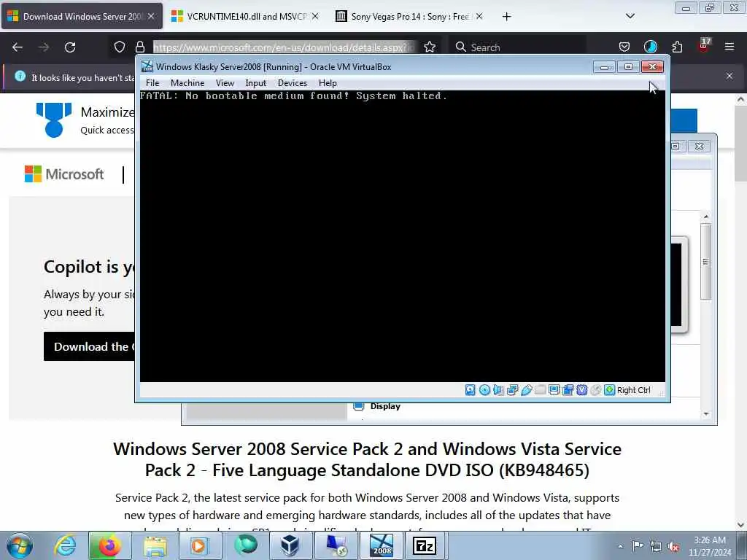
Task: Select Display in VirtualBox Manager details
Action: [385, 406]
